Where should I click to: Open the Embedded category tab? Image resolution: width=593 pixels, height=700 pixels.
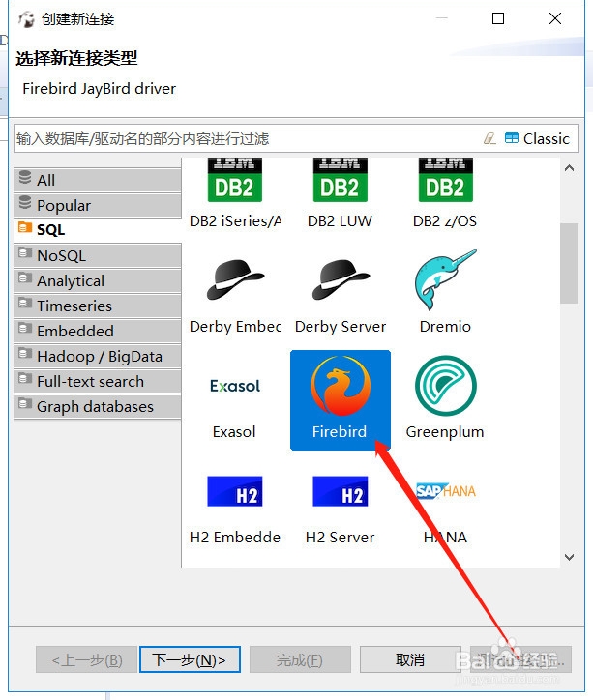click(x=98, y=331)
